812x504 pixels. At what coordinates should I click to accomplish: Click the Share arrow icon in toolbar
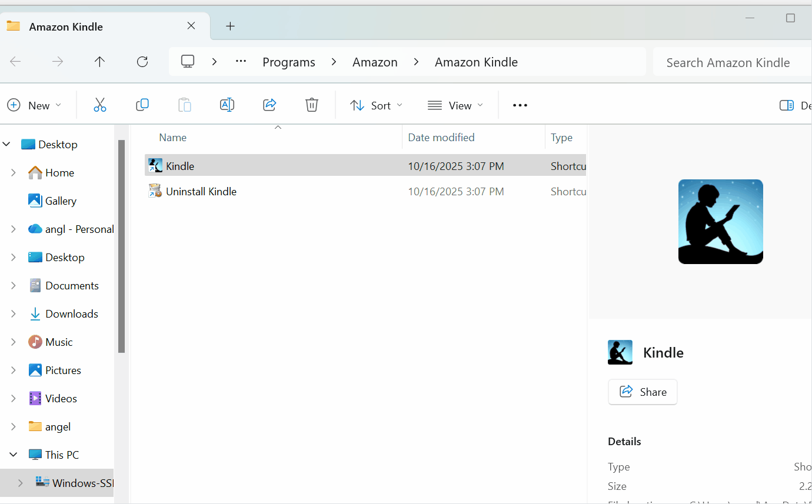(x=269, y=105)
